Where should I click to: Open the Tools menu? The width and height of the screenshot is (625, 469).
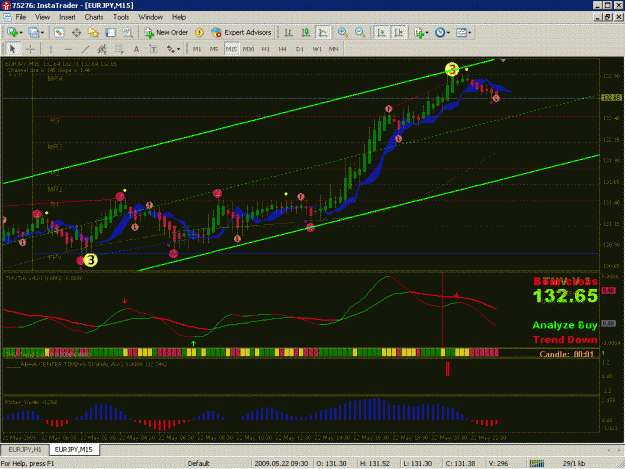click(121, 17)
